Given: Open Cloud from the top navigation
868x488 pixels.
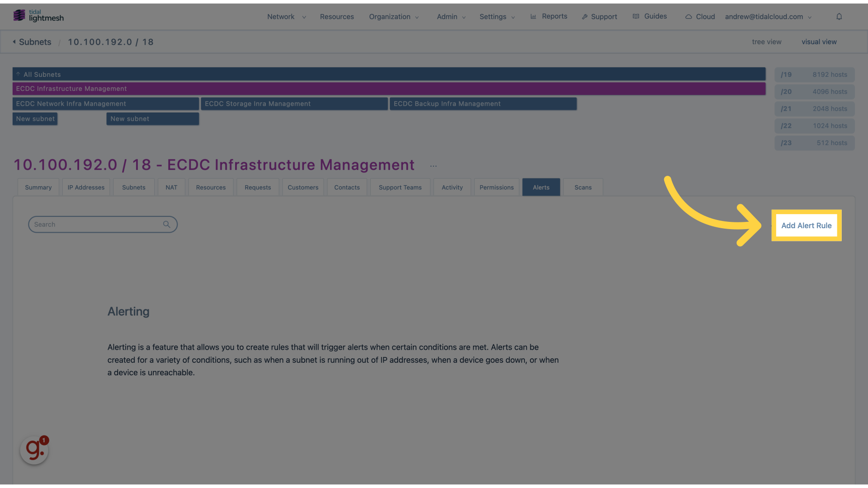Looking at the screenshot, I should 705,17.
